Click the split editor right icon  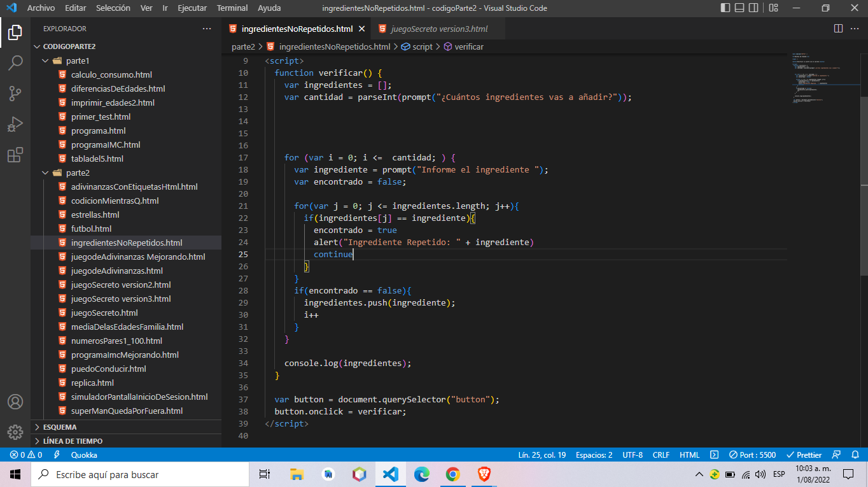tap(839, 29)
